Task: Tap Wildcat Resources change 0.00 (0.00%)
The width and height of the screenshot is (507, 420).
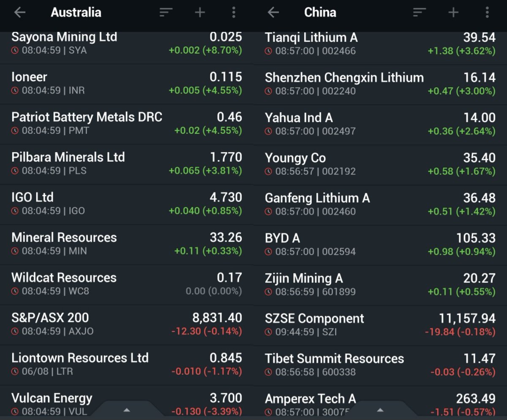Action: click(214, 291)
